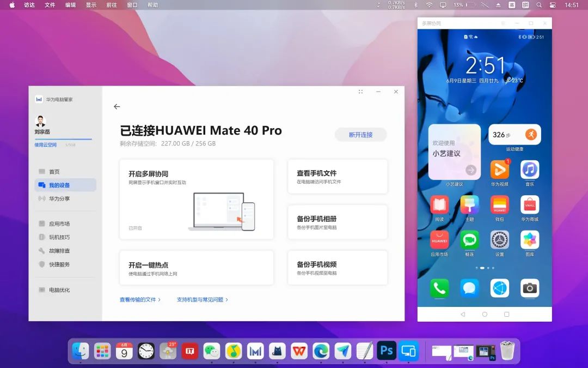The height and width of the screenshot is (368, 588).
Task: Tap the Browser icon in phone dock
Action: tap(499, 288)
